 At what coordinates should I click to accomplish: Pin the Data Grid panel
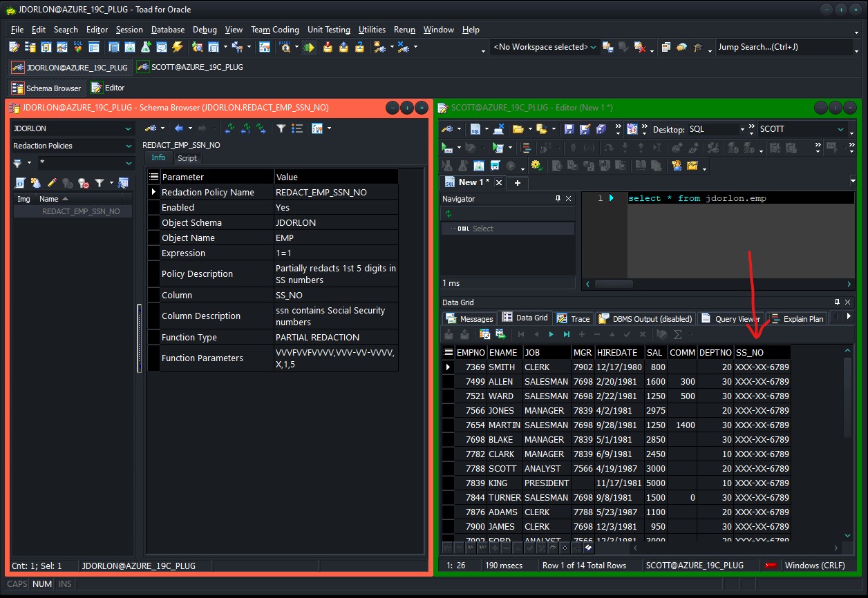(x=838, y=302)
